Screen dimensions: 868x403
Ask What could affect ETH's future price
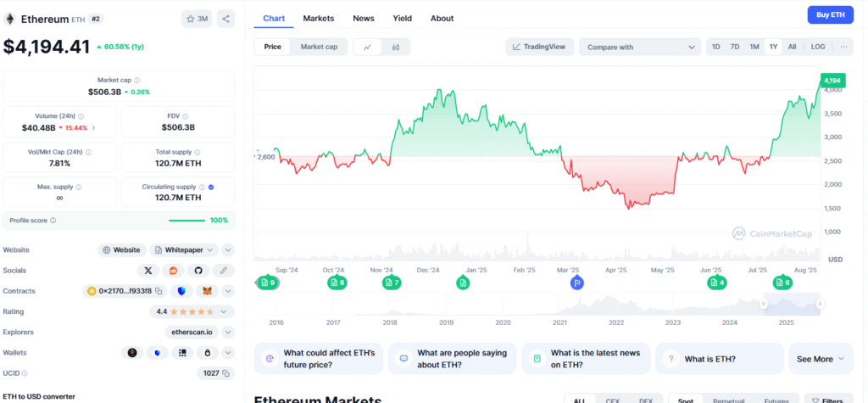(x=319, y=359)
